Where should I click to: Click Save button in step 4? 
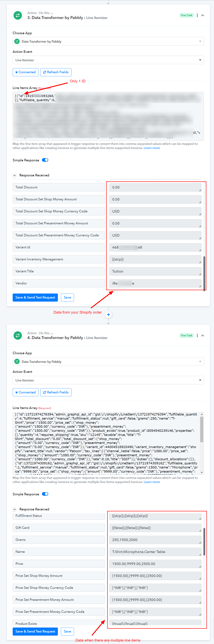click(67, 631)
